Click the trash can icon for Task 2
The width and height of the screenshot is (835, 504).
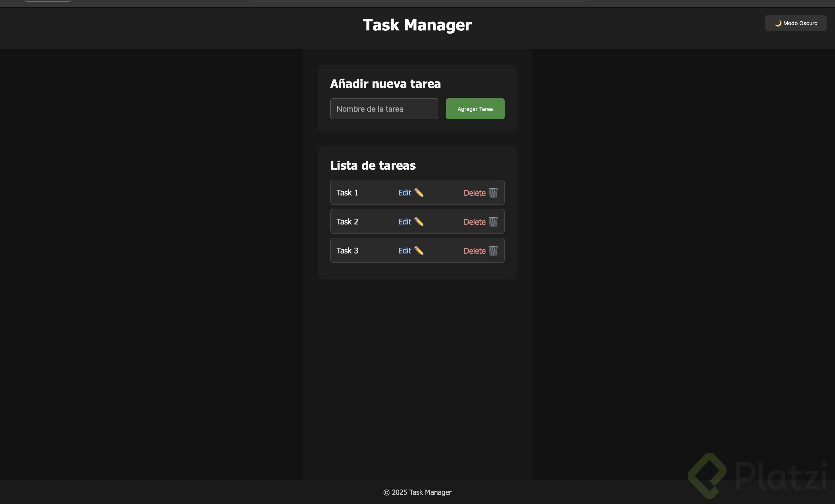(x=493, y=222)
